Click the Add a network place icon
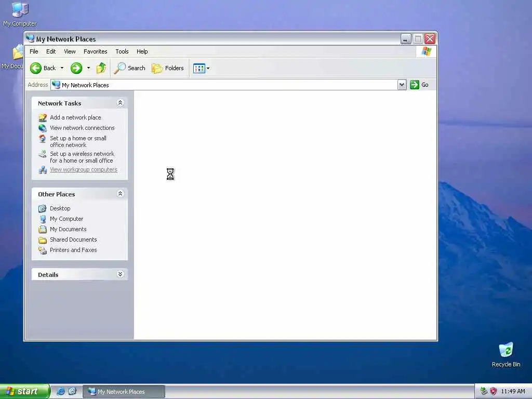532x399 pixels. click(x=43, y=118)
